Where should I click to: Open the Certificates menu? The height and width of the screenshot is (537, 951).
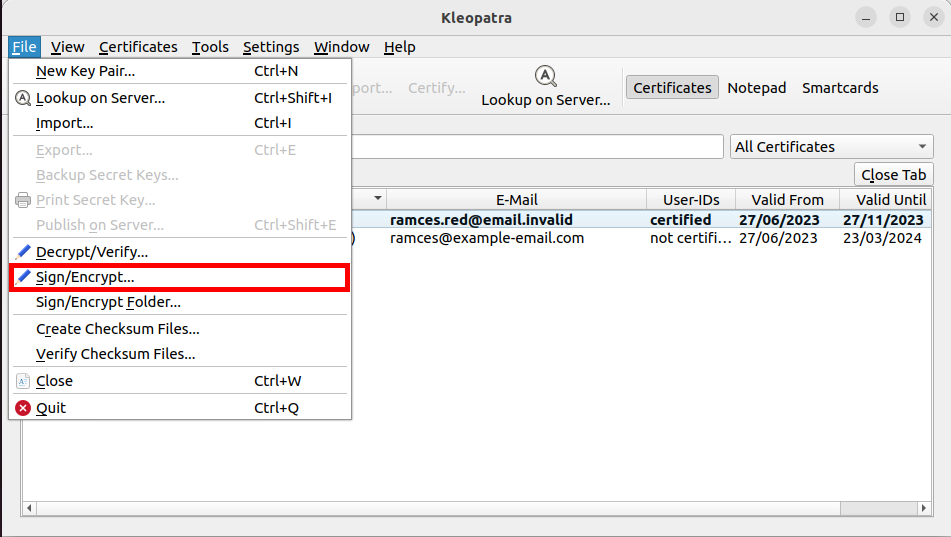(138, 47)
